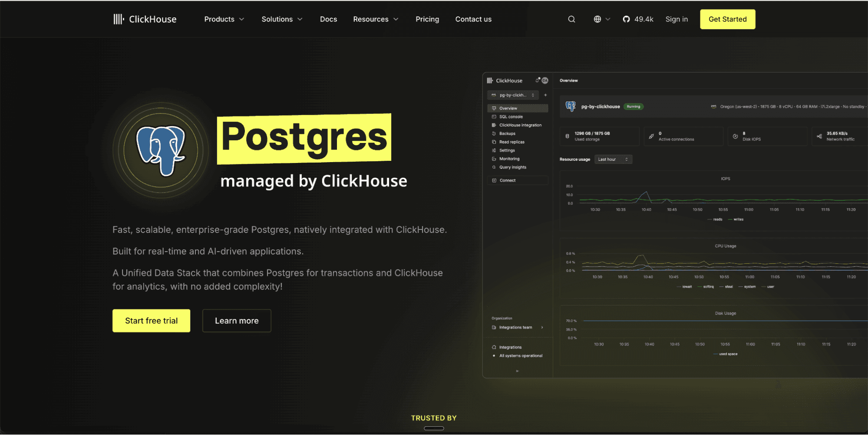
Task: Open Query insights in the dashboard sidebar
Action: coord(518,167)
